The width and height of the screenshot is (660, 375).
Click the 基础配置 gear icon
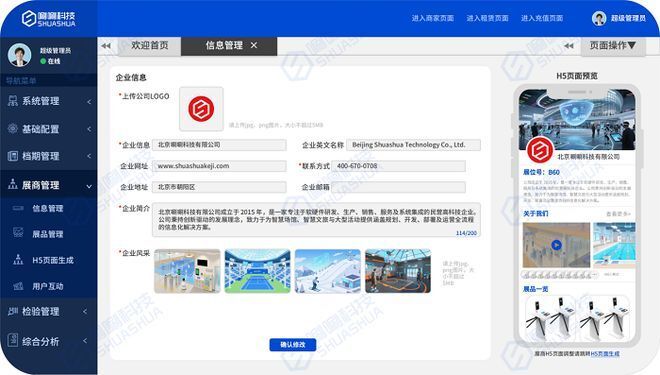pyautogui.click(x=13, y=129)
